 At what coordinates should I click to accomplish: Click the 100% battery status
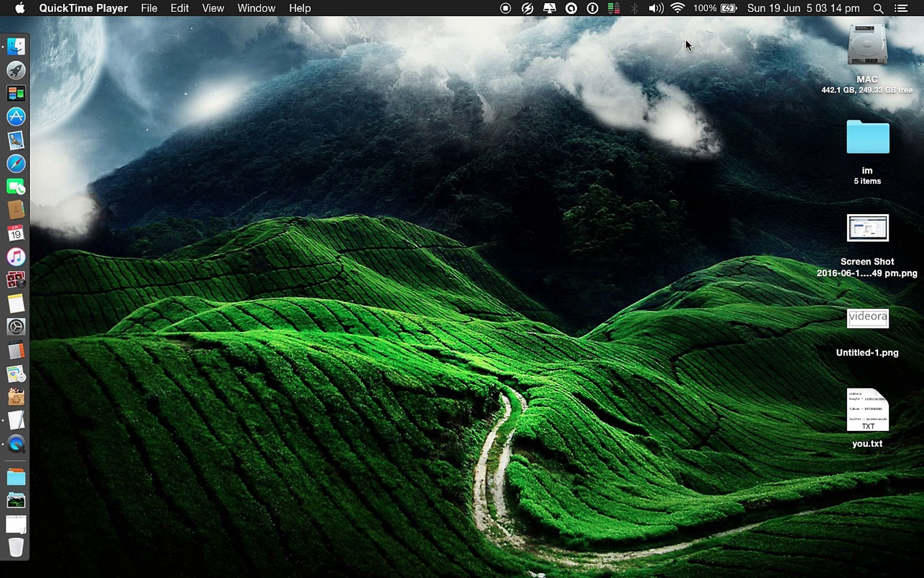715,8
